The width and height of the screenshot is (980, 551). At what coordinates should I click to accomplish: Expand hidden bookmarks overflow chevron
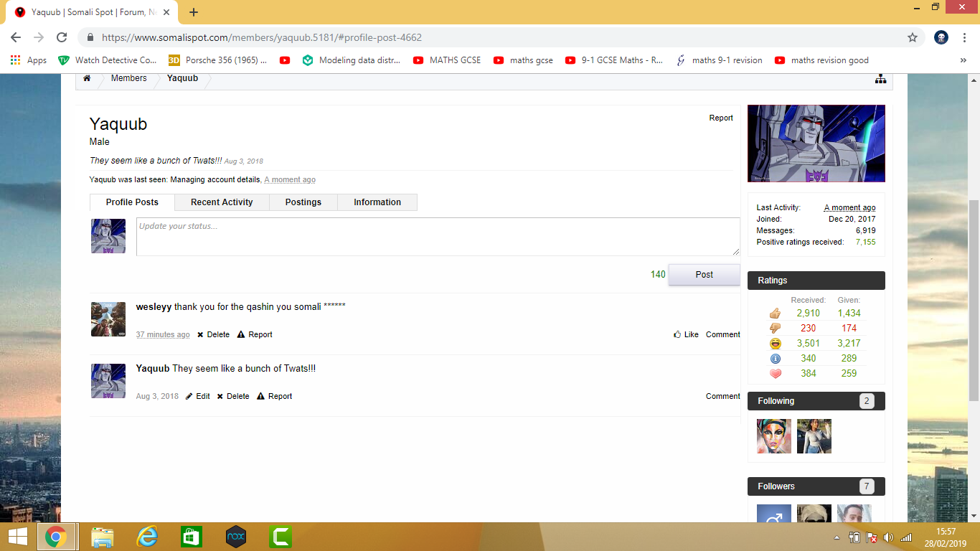click(x=963, y=60)
